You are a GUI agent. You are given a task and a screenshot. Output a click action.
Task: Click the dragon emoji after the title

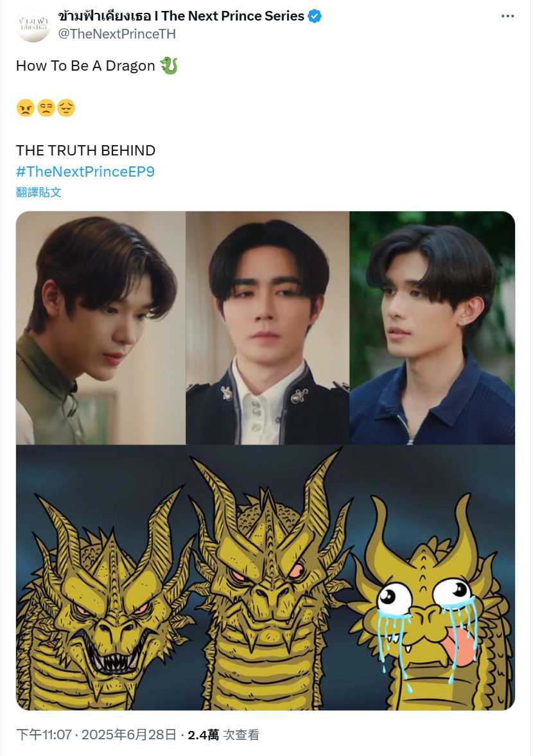tap(169, 65)
